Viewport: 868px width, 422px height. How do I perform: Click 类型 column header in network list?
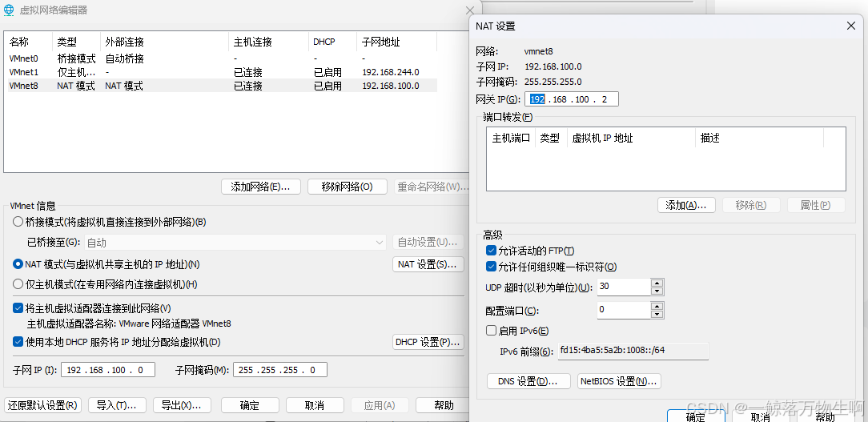76,42
